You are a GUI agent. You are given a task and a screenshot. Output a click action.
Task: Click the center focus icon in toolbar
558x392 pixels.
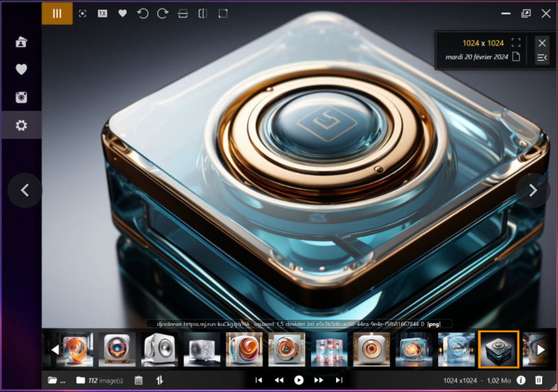point(83,14)
